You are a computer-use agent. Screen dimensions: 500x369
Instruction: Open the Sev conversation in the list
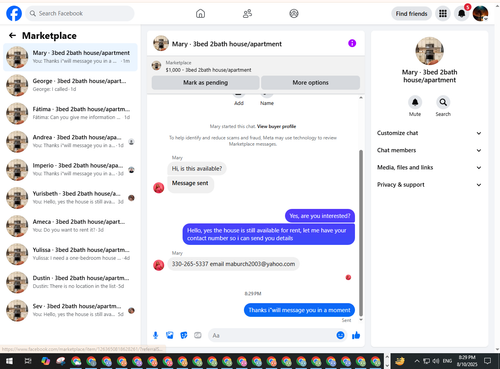[x=70, y=310]
